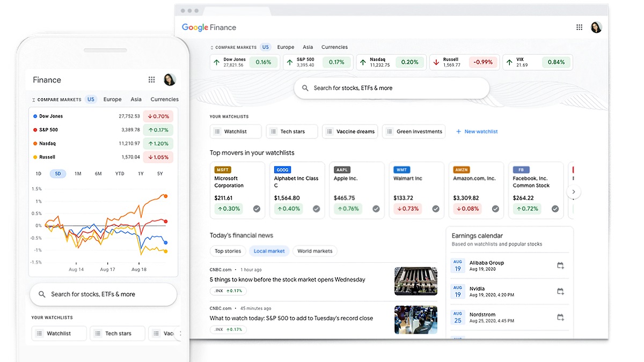Click magnifier icon in desktop search bar

305,88
